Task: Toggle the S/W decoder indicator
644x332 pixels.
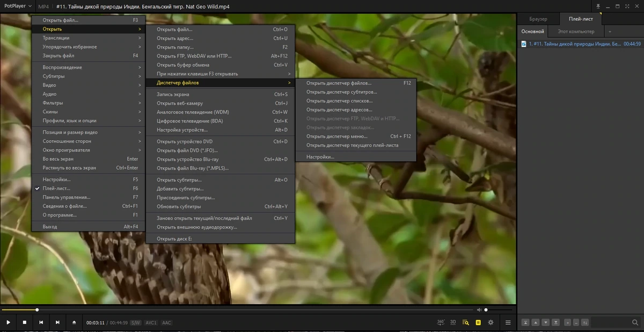Action: pos(135,323)
